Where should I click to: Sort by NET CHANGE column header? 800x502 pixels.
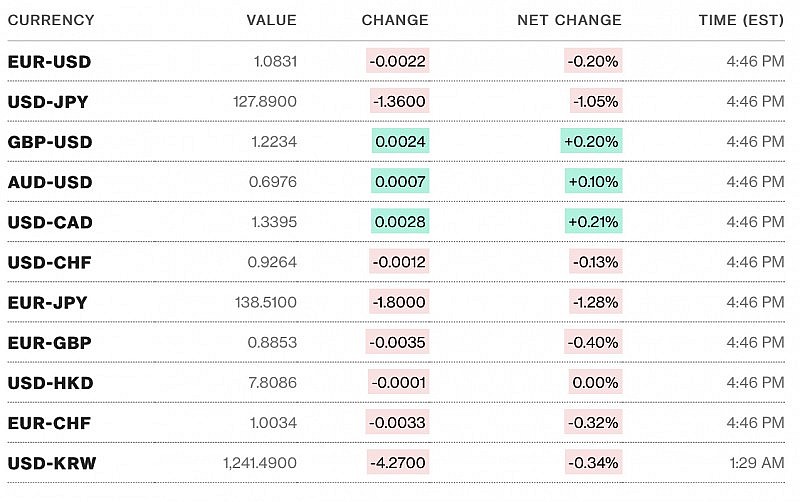tap(569, 20)
